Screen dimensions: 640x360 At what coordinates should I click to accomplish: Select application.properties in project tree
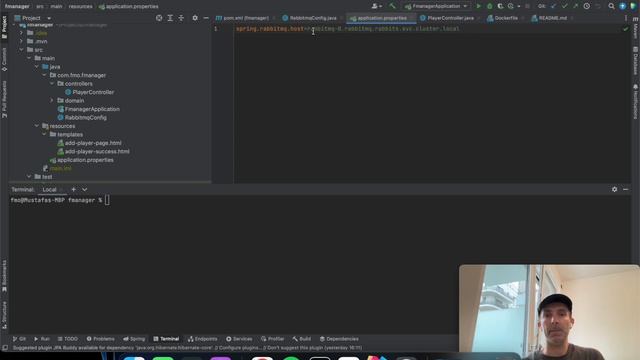click(82, 160)
